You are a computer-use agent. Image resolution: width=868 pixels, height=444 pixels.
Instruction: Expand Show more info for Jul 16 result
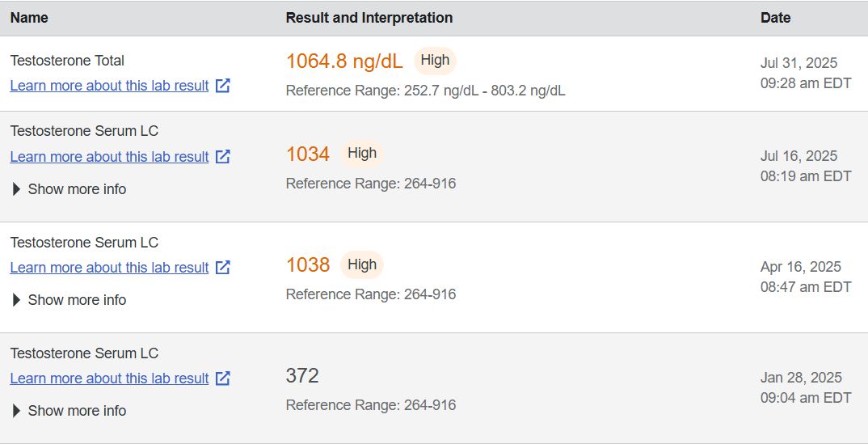70,189
